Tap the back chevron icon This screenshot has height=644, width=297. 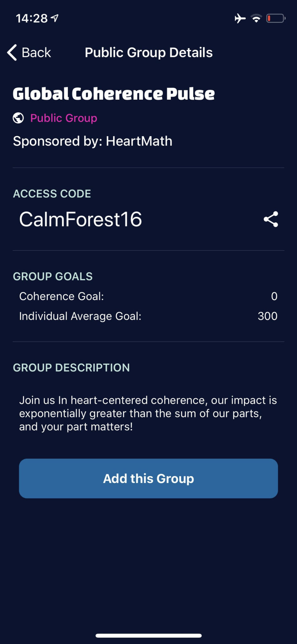tap(11, 52)
